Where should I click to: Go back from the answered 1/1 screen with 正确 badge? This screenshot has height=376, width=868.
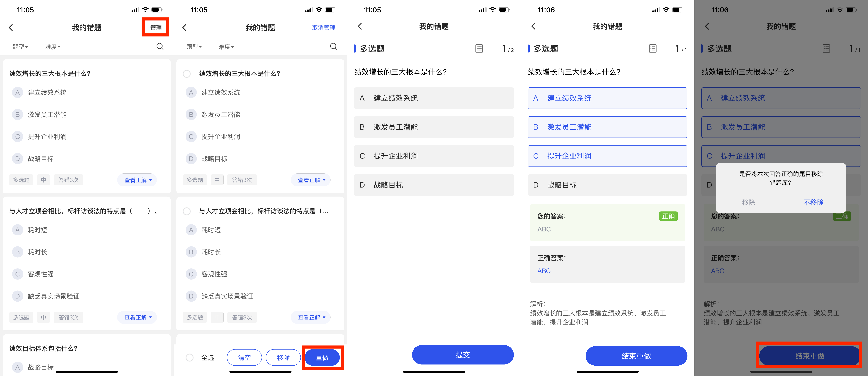[x=533, y=26]
